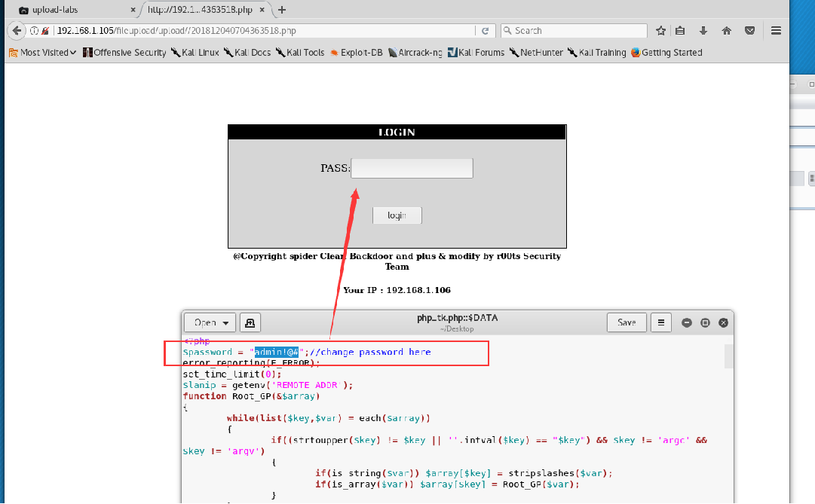
Task: Click the LOGIN header bar of the form
Action: pos(397,132)
